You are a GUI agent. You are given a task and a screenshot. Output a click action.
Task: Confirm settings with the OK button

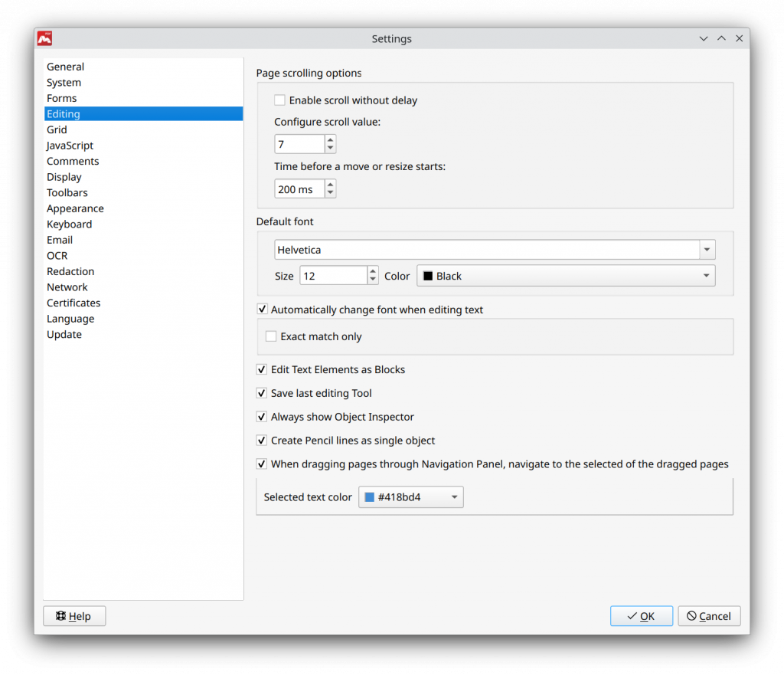tap(641, 615)
